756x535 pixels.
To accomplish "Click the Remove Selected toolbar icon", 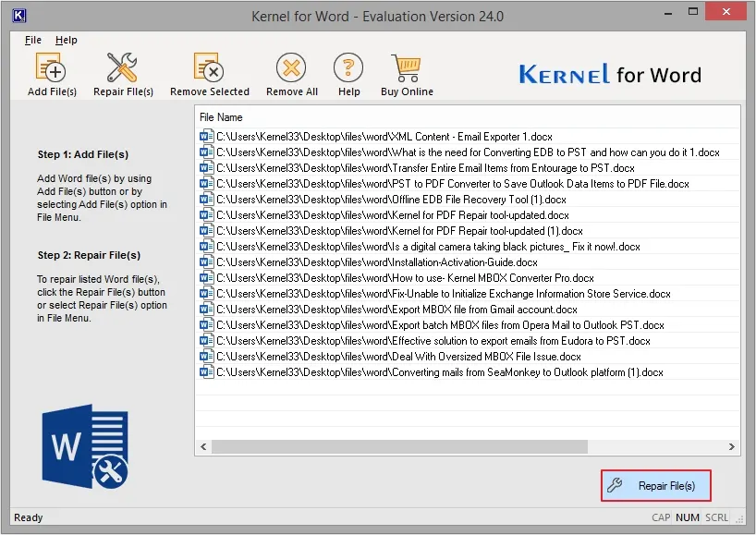I will click(x=209, y=67).
